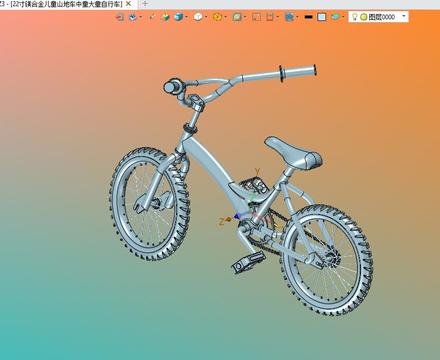Toggle the light bulb visibility of 图层0000

coord(355,17)
